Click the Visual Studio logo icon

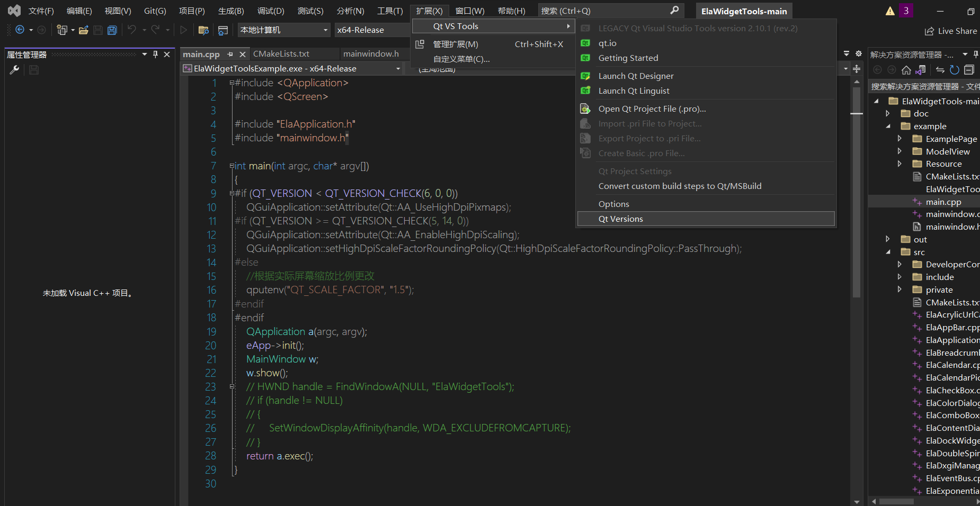(x=14, y=11)
